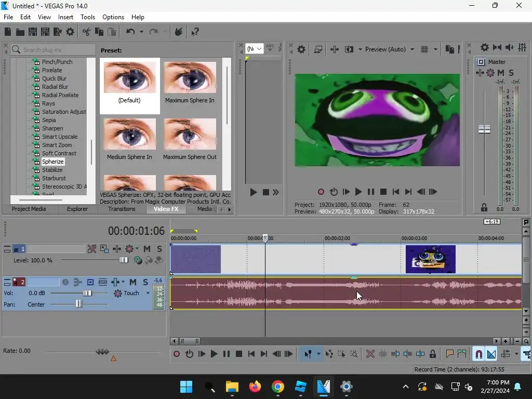532x399 pixels.
Task: Stop playback in the video preview transport
Action: [x=383, y=192]
